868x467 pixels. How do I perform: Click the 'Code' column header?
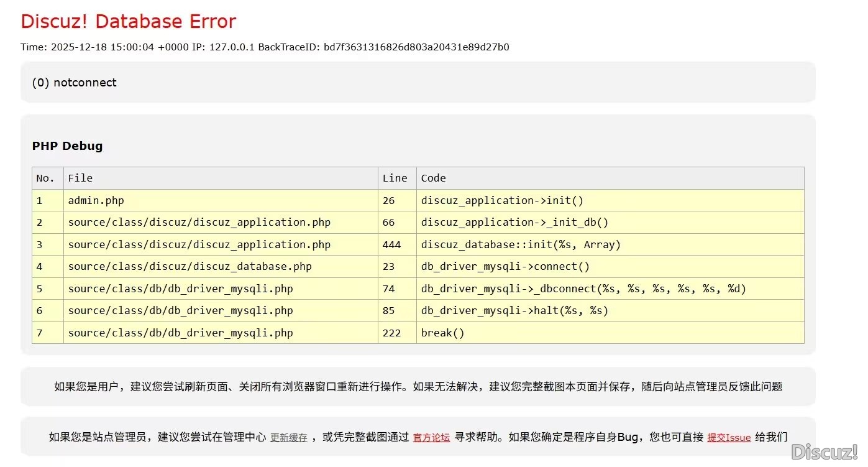click(x=433, y=178)
